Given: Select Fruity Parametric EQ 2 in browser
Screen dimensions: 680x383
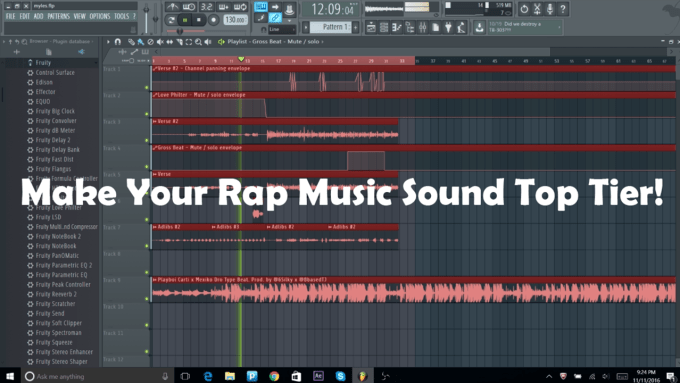Looking at the screenshot, I should [x=63, y=265].
